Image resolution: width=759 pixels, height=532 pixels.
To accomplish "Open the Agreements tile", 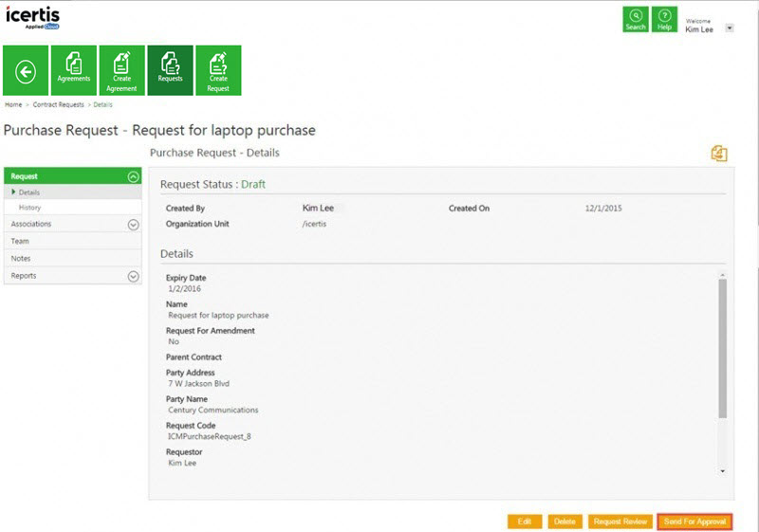I will pyautogui.click(x=74, y=70).
